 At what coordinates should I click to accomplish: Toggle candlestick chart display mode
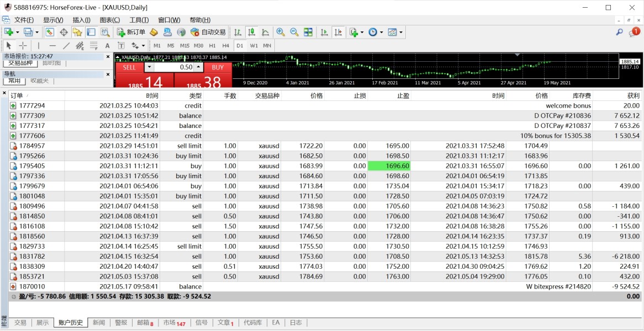tap(251, 33)
